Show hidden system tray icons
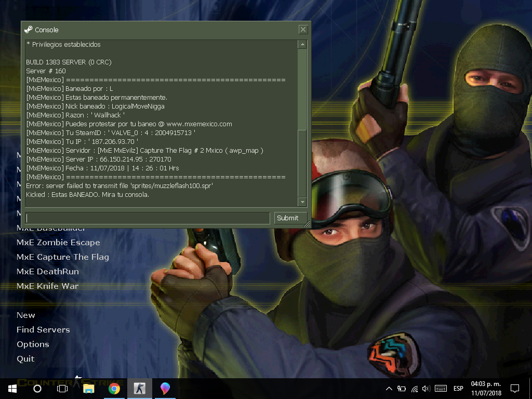This screenshot has width=532, height=399. [389, 389]
